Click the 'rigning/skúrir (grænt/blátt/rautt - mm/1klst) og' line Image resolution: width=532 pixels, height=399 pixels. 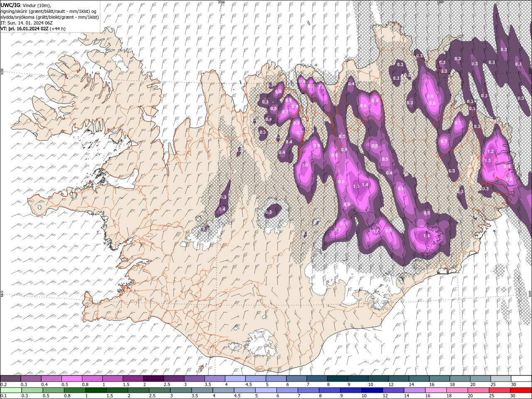[49, 11]
